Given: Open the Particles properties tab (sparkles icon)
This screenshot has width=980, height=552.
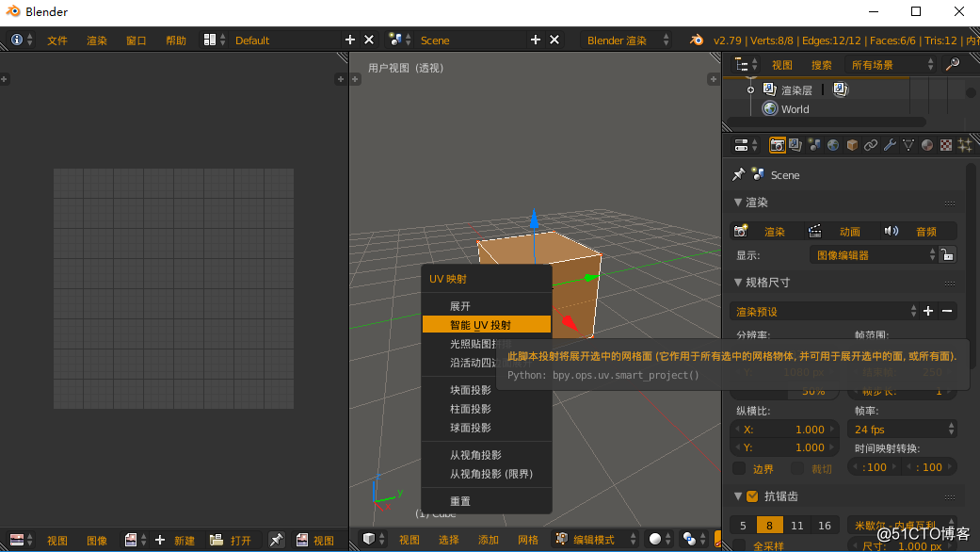Looking at the screenshot, I should (964, 145).
